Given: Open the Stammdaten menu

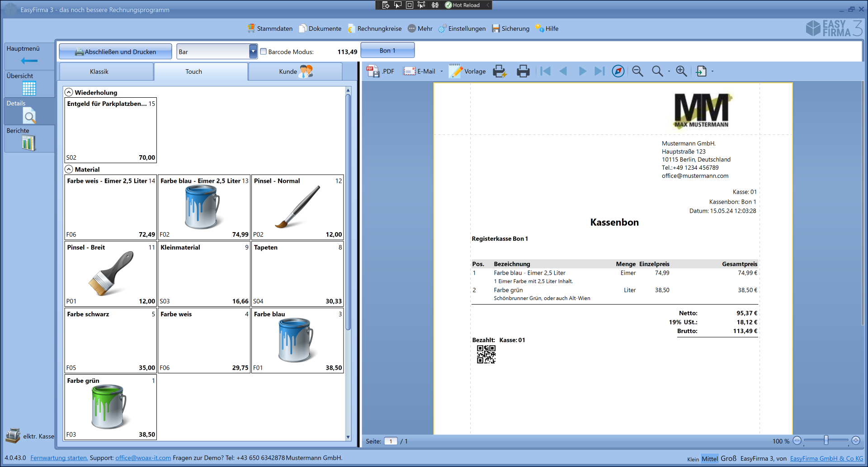Looking at the screenshot, I should click(x=270, y=29).
